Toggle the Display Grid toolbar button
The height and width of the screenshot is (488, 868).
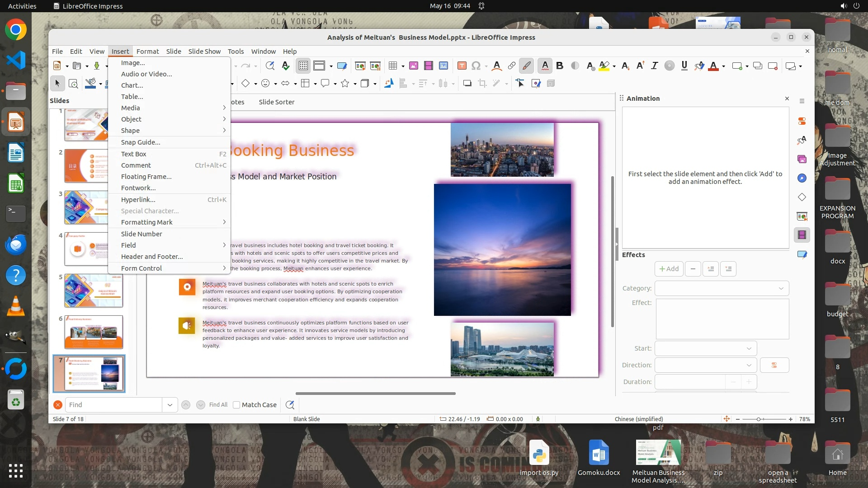coord(303,66)
